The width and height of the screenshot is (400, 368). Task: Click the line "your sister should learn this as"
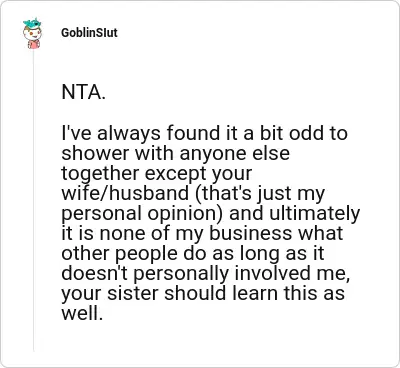click(203, 293)
